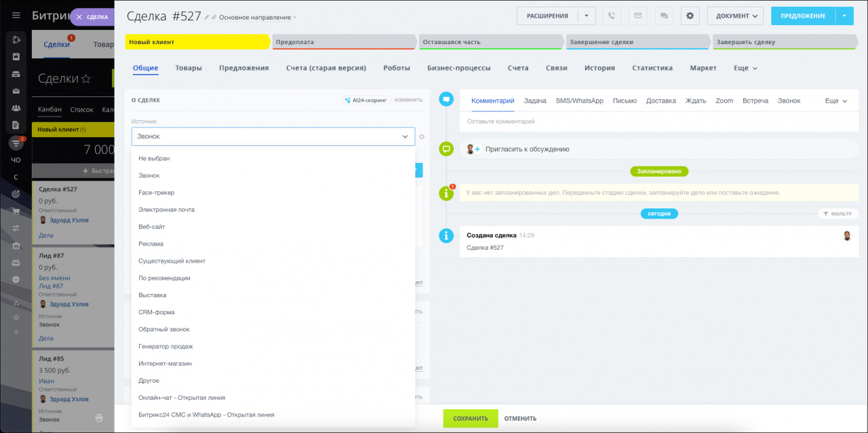Click the target icon in left sidebar
The width and height of the screenshot is (868, 433).
(16, 194)
